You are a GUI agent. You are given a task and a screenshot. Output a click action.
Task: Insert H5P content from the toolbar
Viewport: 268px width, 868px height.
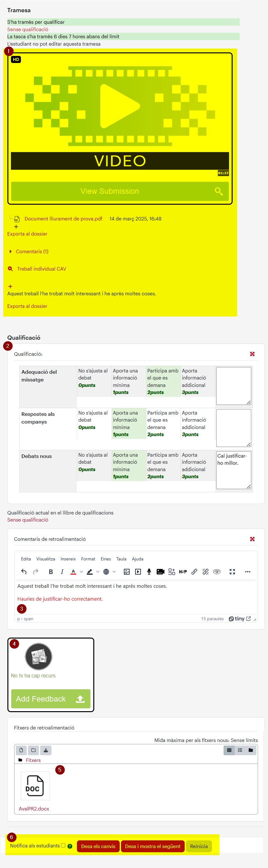point(183,571)
